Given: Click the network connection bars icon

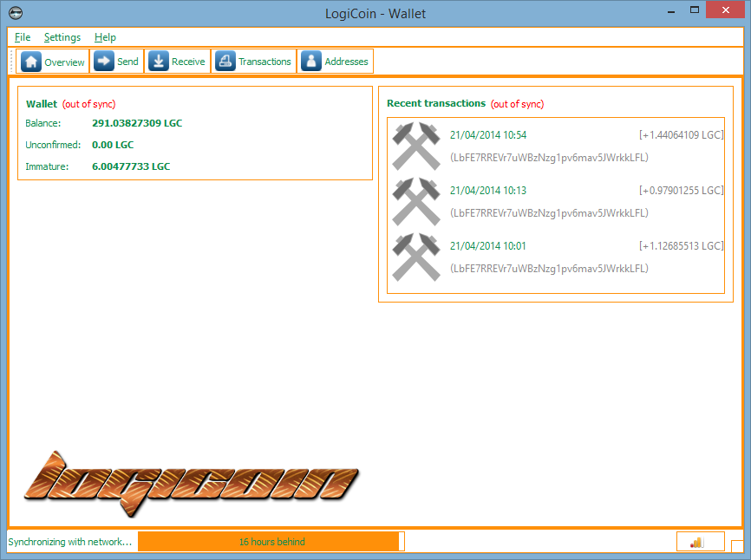Looking at the screenshot, I should tap(697, 543).
